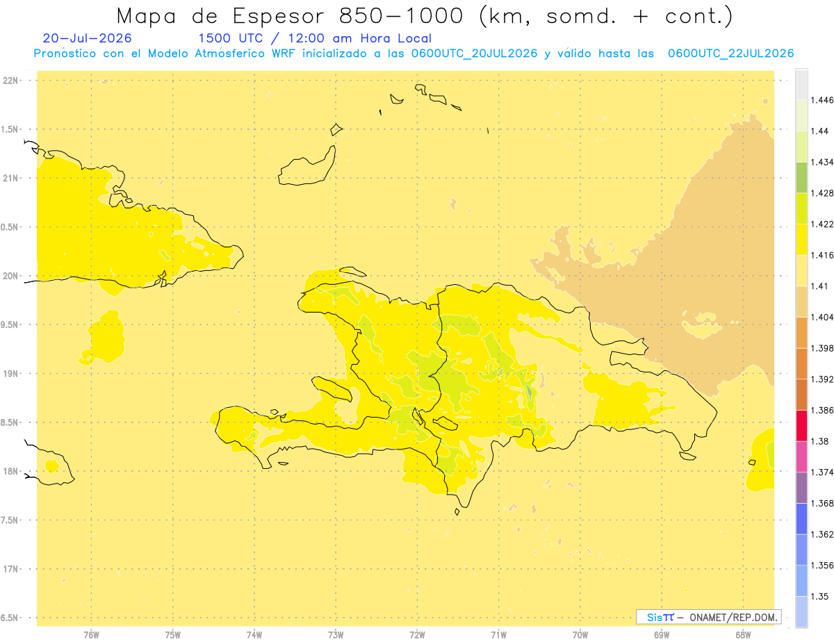This screenshot has height=644, width=834.
Task: Click the "1500 UTC / 12:00 am Hora Local" time text
Action: point(315,39)
